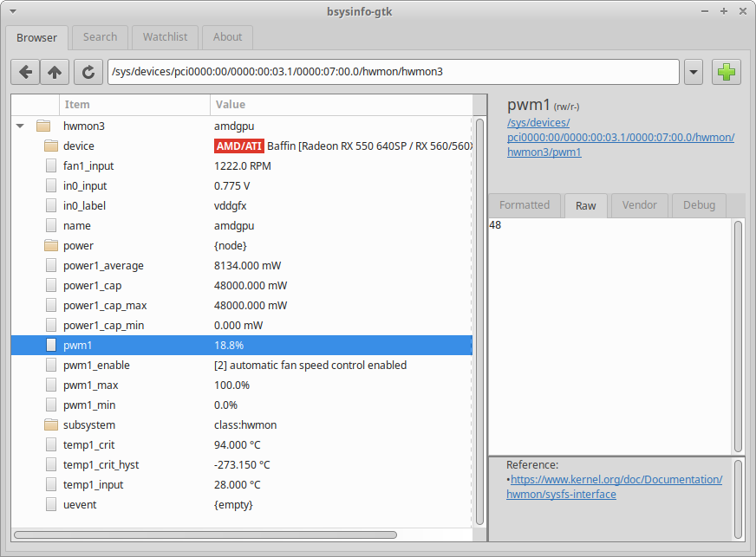Select the pwm1 row
The image size is (756, 557).
pyautogui.click(x=242, y=346)
